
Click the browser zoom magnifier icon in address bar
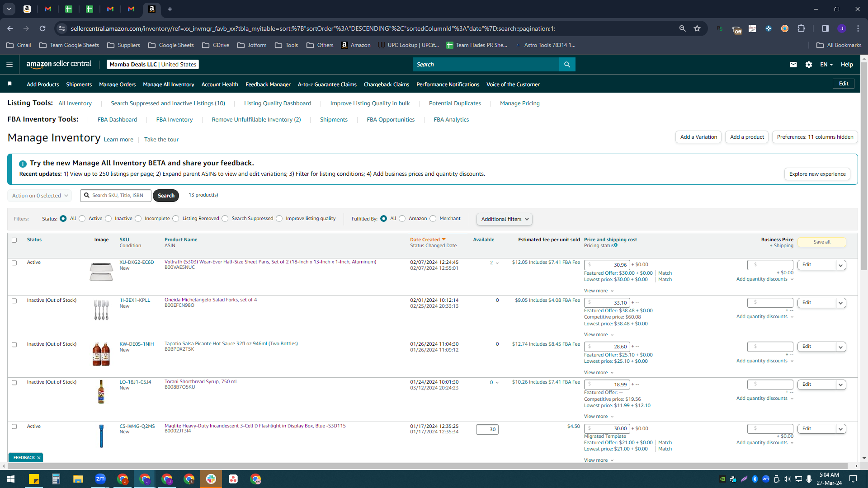(682, 28)
